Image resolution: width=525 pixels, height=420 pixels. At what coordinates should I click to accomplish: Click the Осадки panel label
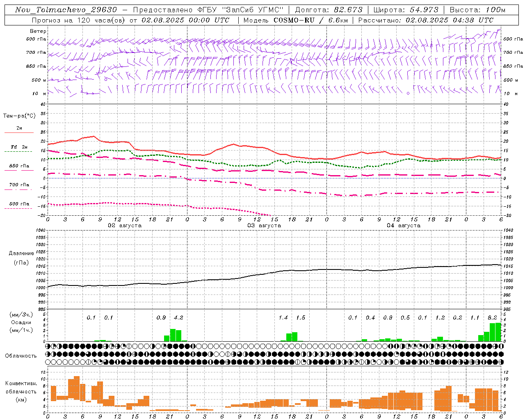pyautogui.click(x=21, y=322)
